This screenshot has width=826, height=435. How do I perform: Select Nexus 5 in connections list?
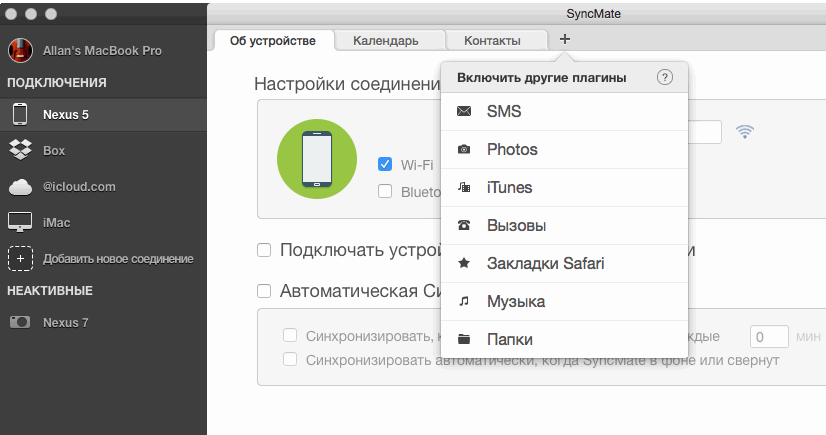point(103,114)
